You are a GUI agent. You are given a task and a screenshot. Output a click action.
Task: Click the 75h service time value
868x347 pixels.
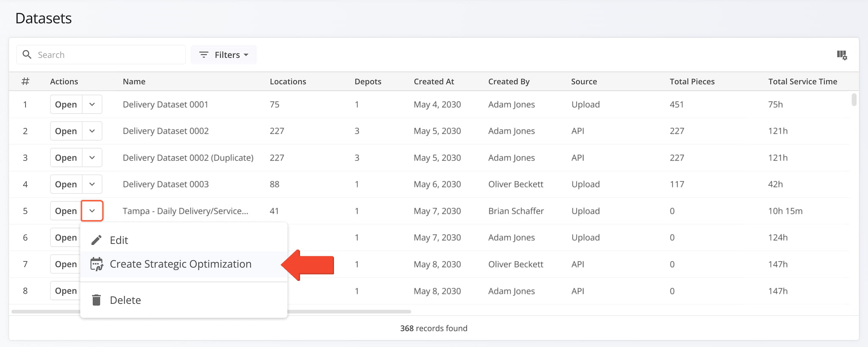coord(775,104)
